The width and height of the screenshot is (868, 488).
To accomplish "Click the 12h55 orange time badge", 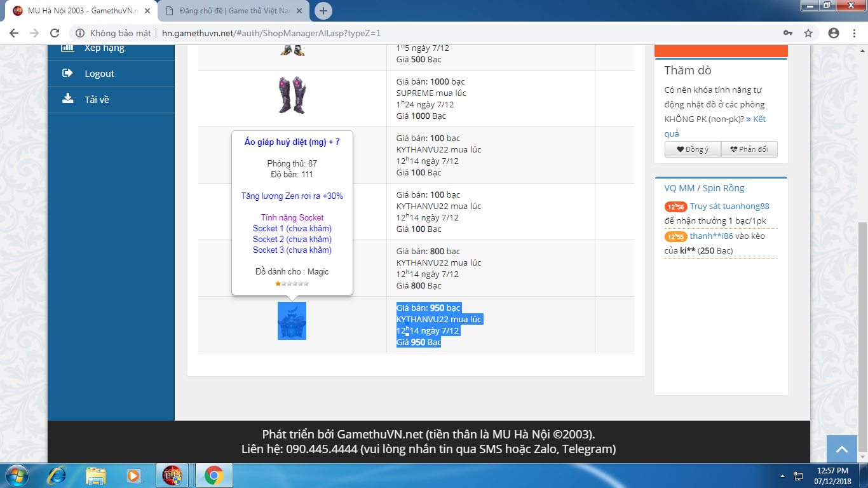I will click(x=676, y=236).
